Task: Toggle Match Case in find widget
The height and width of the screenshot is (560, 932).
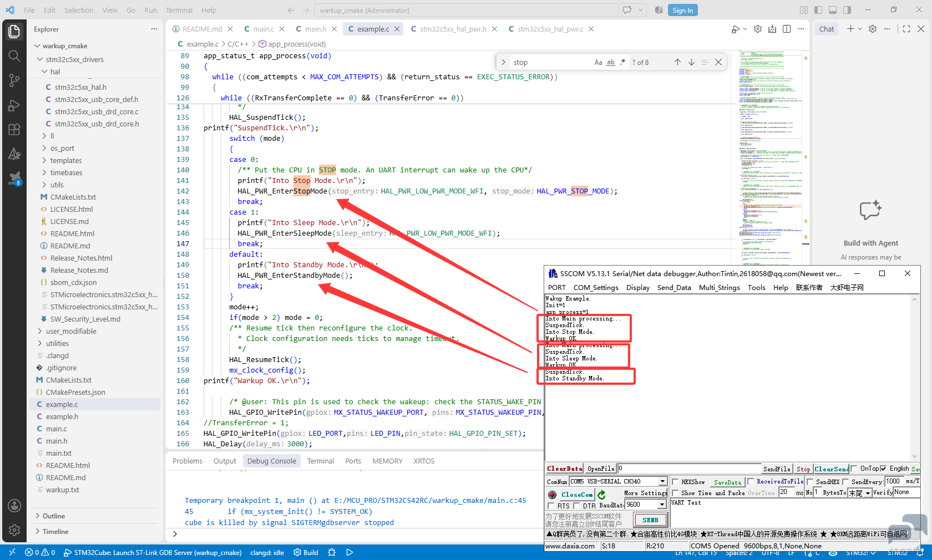Action: (598, 62)
